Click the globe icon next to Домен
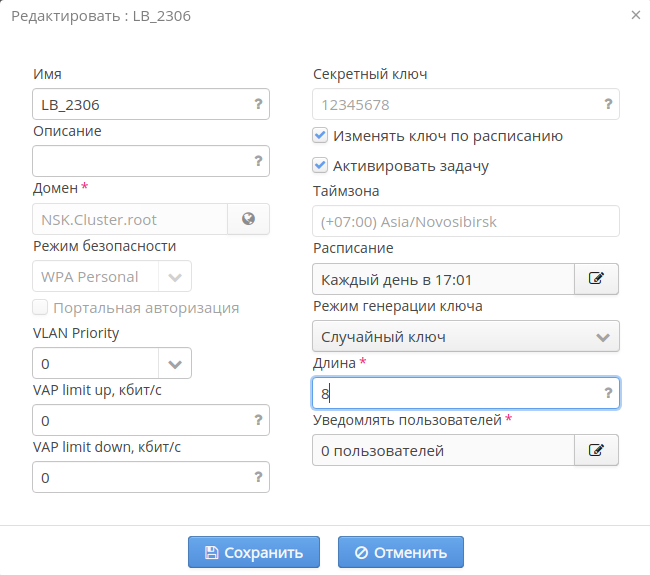The width and height of the screenshot is (650, 575). [x=249, y=220]
